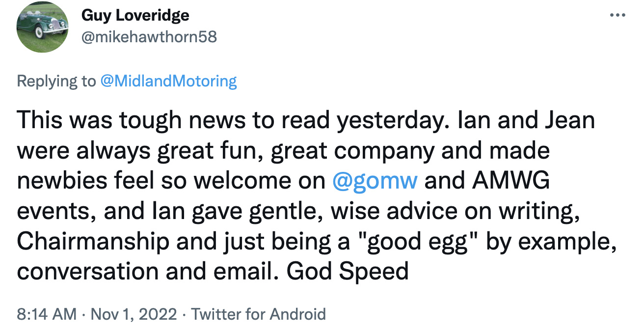Click the handle @mikehawthorn58
This screenshot has height=331, width=644.
click(x=149, y=36)
